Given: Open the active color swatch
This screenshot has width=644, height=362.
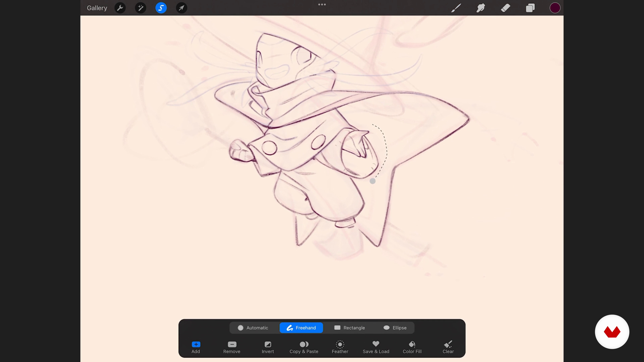Looking at the screenshot, I should [x=555, y=8].
